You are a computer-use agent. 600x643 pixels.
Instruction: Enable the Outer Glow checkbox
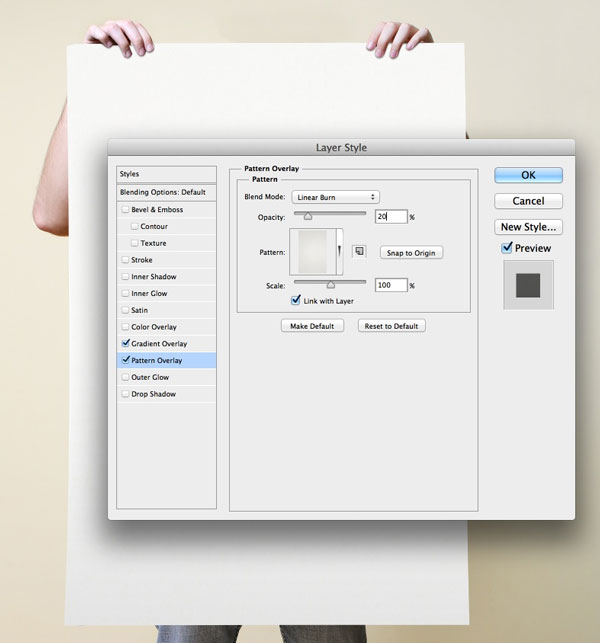pyautogui.click(x=125, y=377)
